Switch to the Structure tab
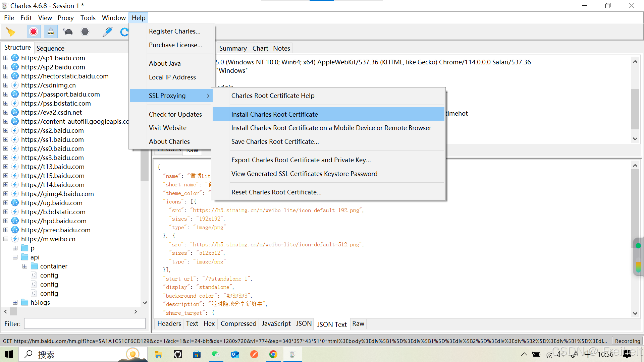This screenshot has height=362, width=644. (17, 48)
